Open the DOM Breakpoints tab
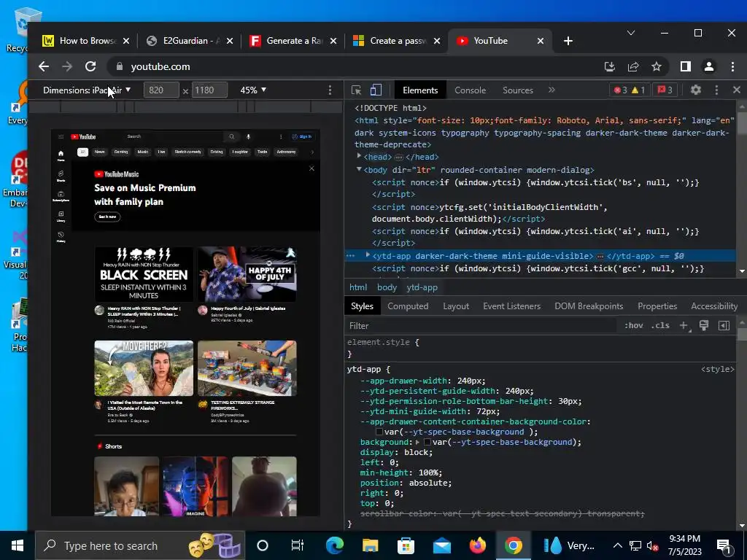The width and height of the screenshot is (747, 560). point(589,306)
